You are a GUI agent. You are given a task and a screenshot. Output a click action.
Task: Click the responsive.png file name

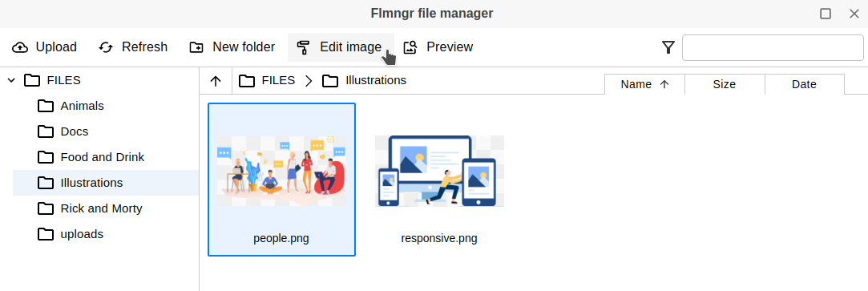click(x=439, y=239)
